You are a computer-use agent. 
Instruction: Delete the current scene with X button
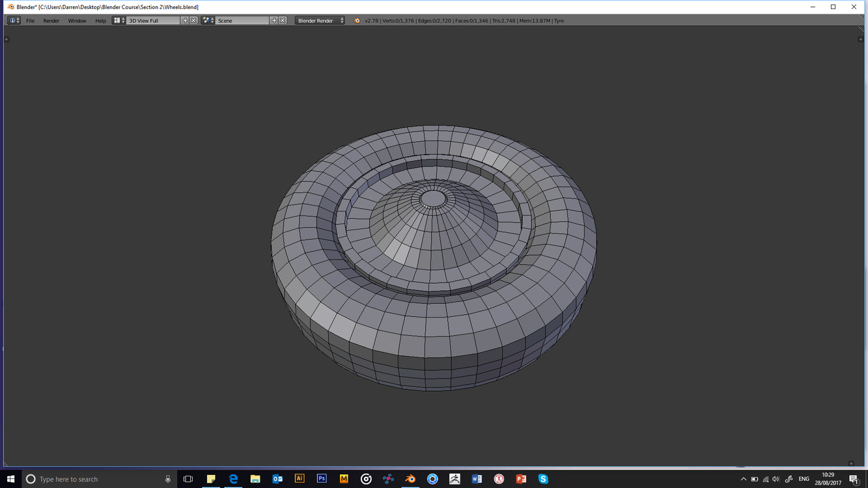tap(283, 21)
